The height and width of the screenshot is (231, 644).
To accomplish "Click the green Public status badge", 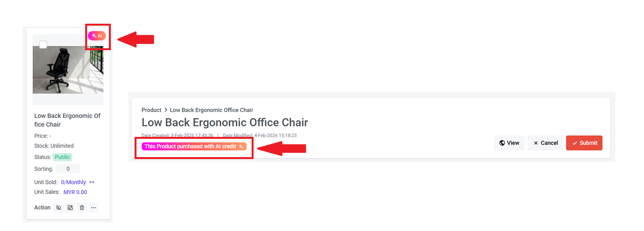I will pyautogui.click(x=62, y=157).
